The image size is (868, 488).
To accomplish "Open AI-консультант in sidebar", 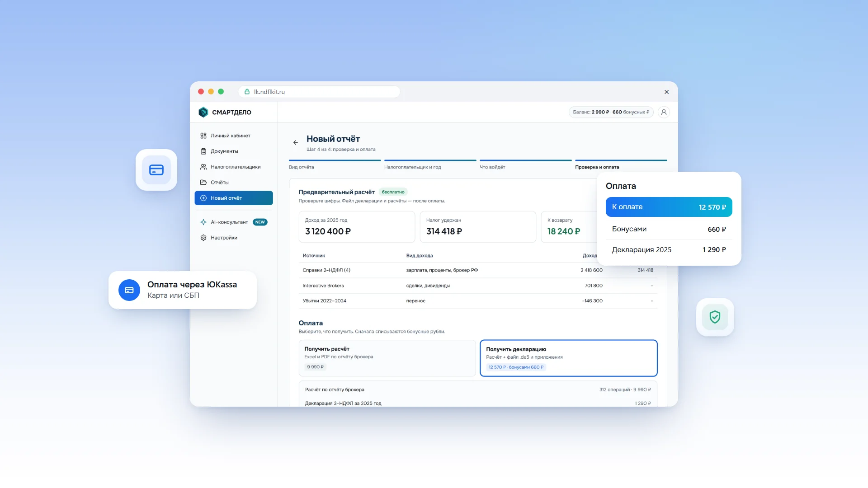I will click(x=234, y=222).
